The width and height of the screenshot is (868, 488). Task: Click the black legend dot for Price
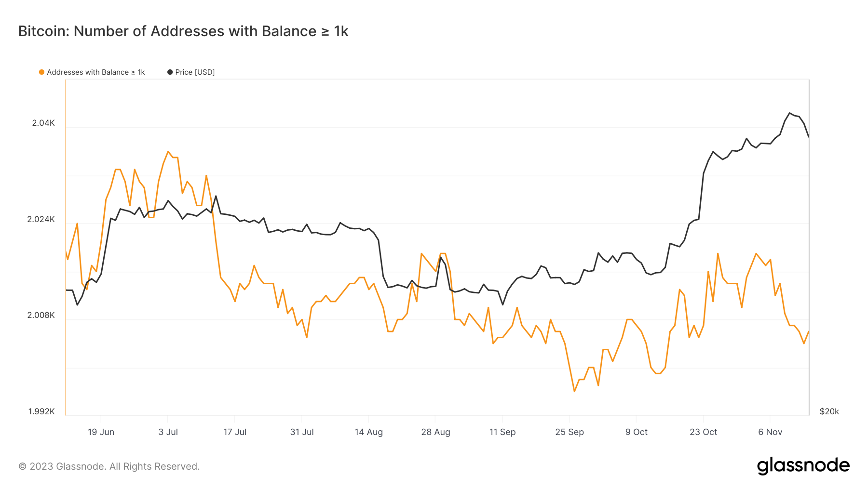tap(170, 72)
